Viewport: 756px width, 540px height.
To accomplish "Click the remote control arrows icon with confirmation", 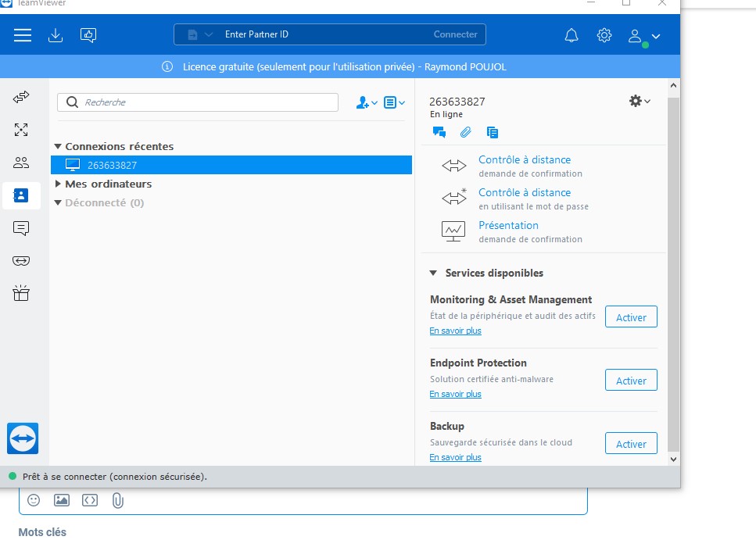I will (454, 166).
